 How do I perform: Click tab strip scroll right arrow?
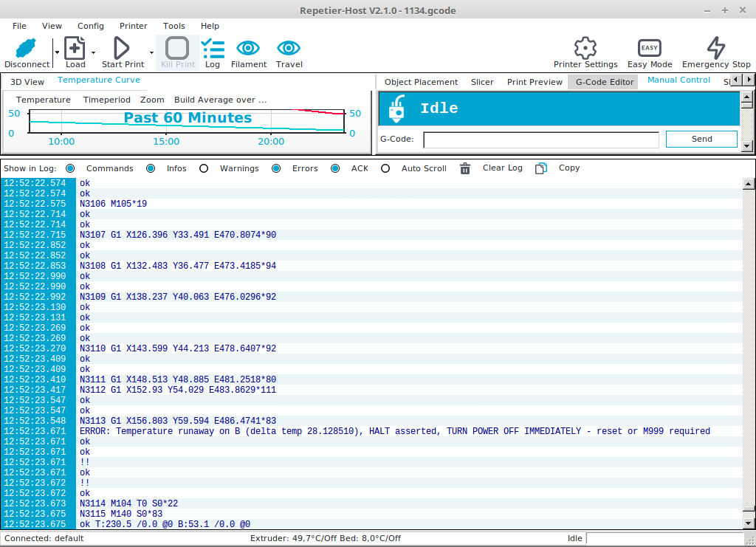749,80
